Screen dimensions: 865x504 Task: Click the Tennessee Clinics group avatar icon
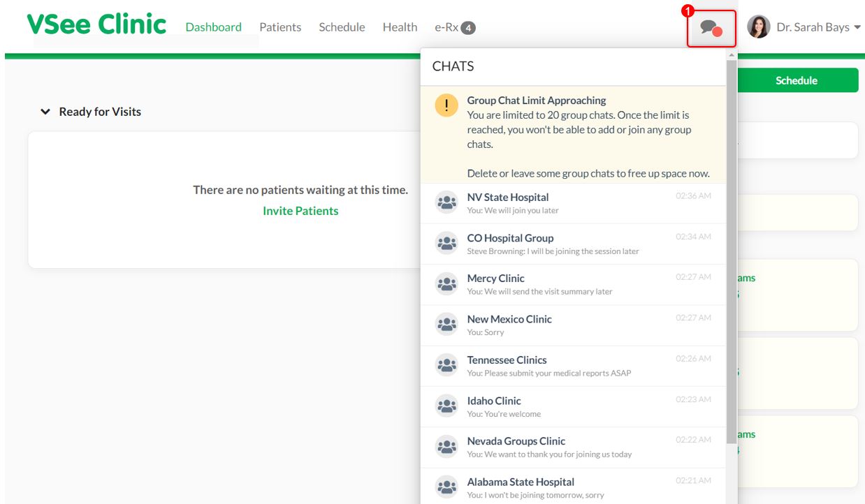coord(446,366)
